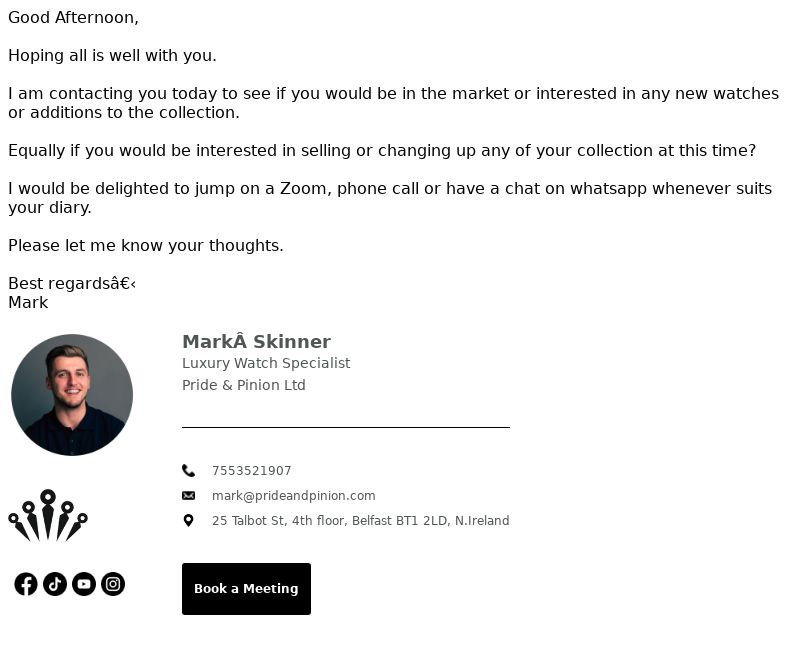Viewport: 800px width, 672px height.
Task: Click the phone number 7553521907
Action: (x=252, y=470)
